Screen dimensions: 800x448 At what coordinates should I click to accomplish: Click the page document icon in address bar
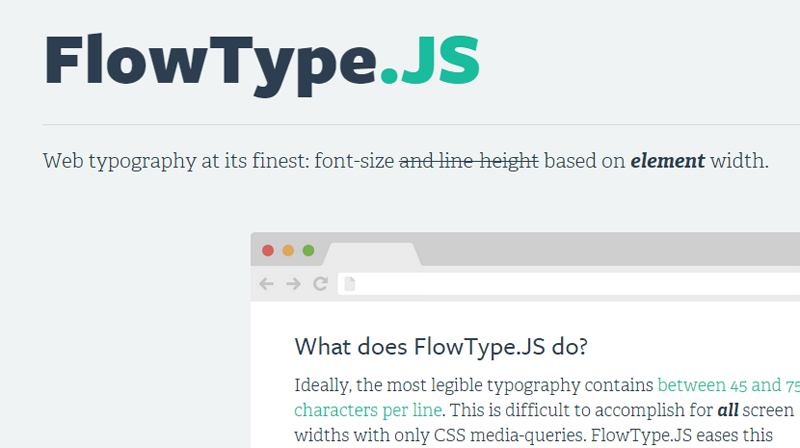(x=349, y=284)
